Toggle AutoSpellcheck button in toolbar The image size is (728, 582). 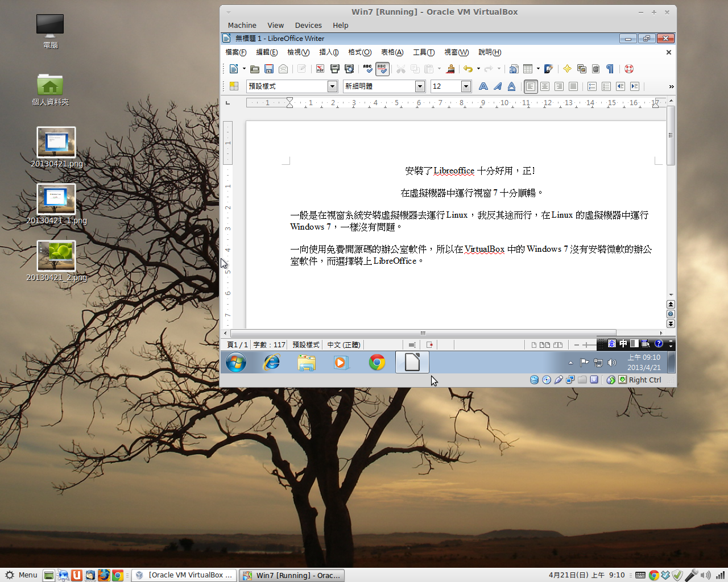click(382, 69)
